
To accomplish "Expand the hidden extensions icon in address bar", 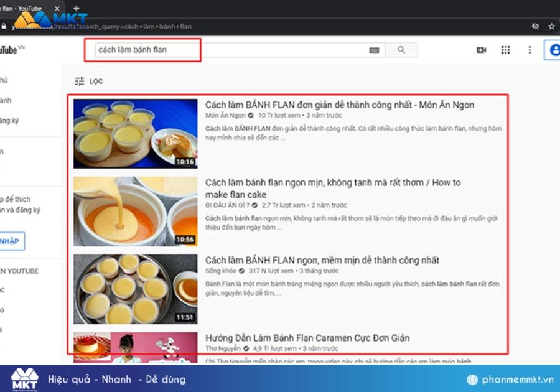I will (x=535, y=27).
